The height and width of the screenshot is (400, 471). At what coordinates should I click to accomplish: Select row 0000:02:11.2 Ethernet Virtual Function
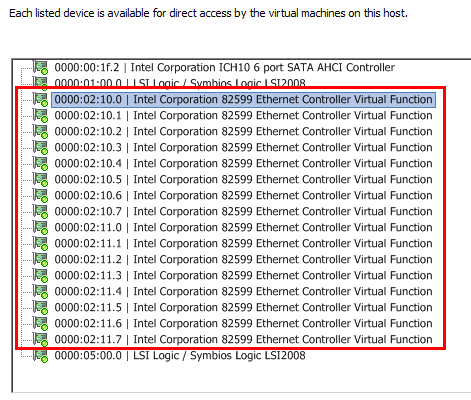coord(243,259)
